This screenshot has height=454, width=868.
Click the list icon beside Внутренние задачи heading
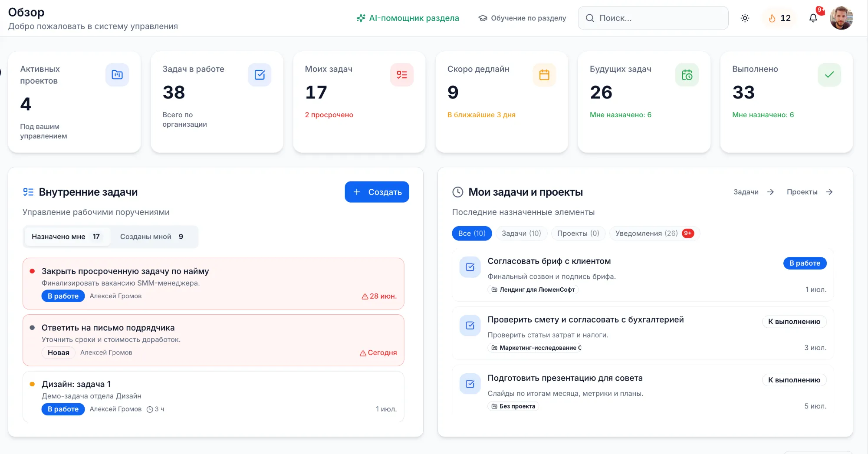(28, 192)
